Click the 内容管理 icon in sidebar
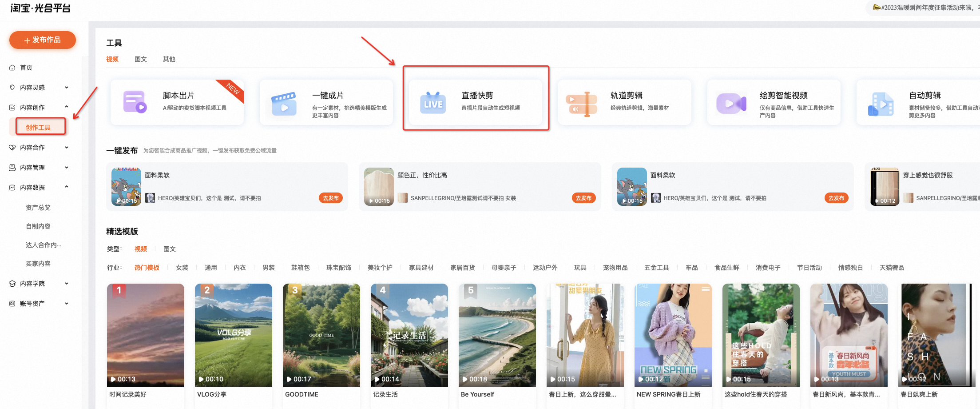 [12, 168]
